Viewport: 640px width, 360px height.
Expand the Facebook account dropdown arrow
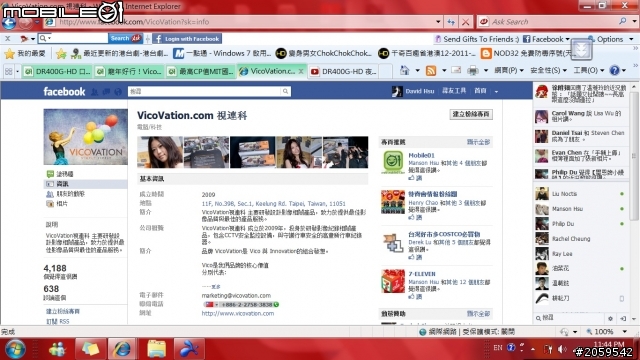(496, 91)
